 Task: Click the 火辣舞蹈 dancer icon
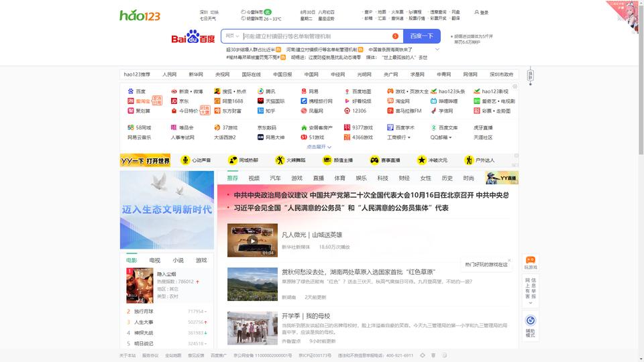(280, 160)
